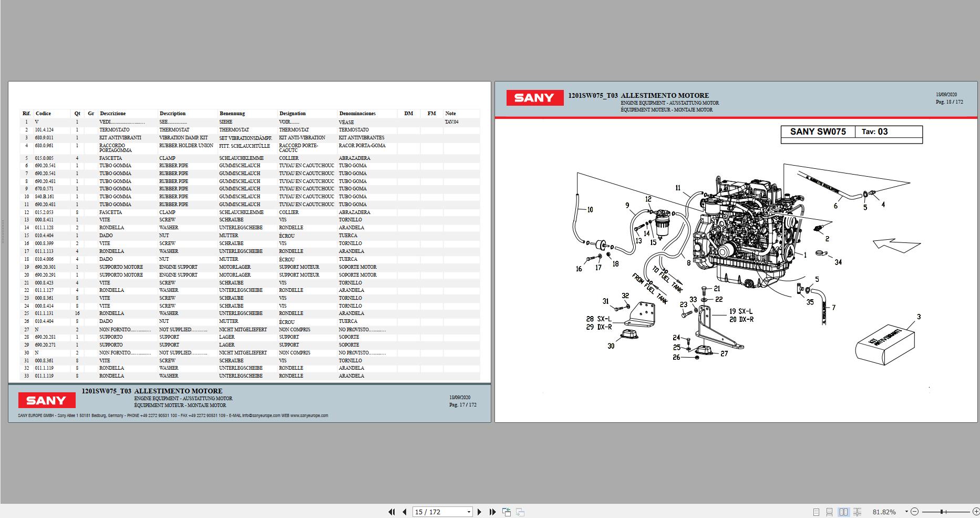The image size is (980, 518).
Task: Click the www.sanyeurope.com link in footer
Action: click(309, 415)
